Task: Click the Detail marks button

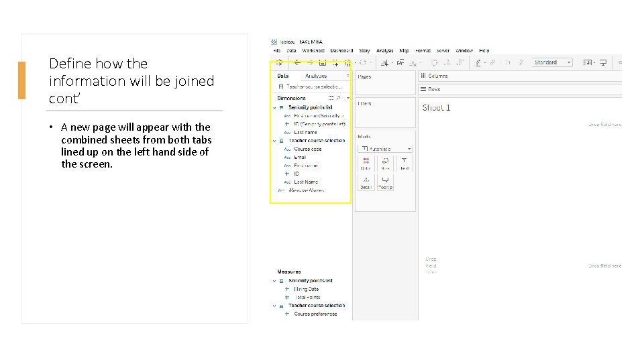Action: point(366,182)
